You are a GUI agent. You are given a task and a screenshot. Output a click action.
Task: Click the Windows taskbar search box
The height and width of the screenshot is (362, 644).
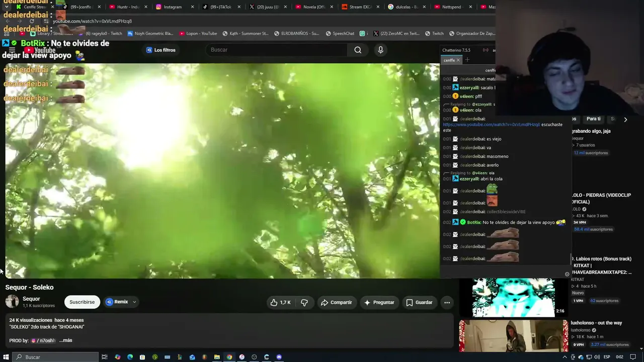point(55,357)
